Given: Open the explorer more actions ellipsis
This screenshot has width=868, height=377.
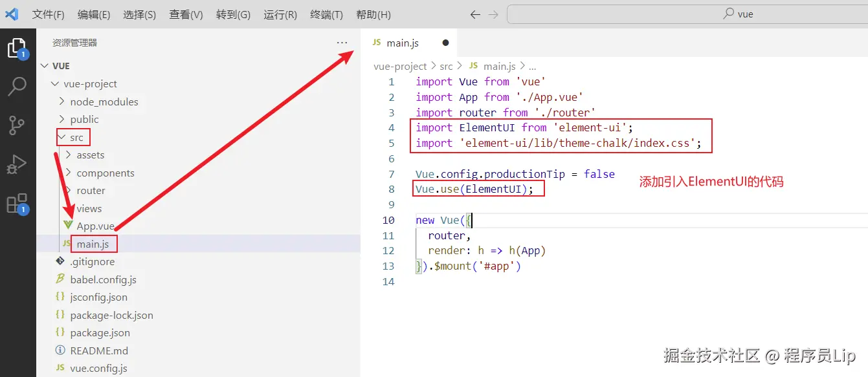Looking at the screenshot, I should (342, 43).
